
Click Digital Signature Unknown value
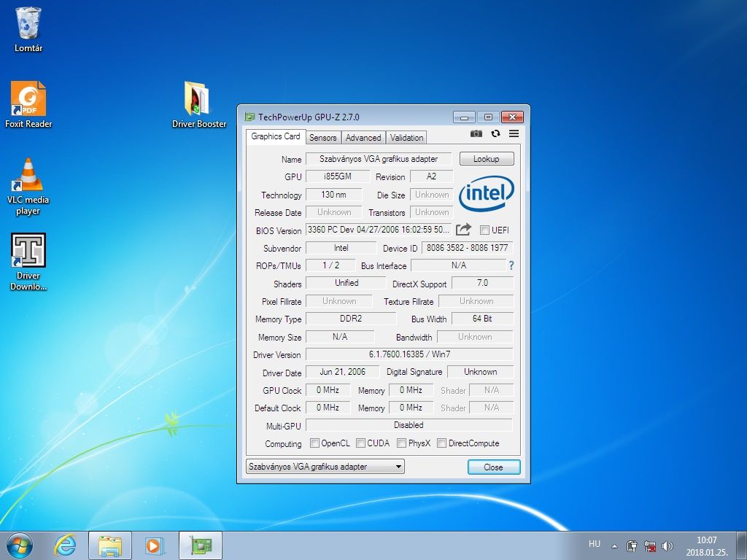tap(480, 372)
